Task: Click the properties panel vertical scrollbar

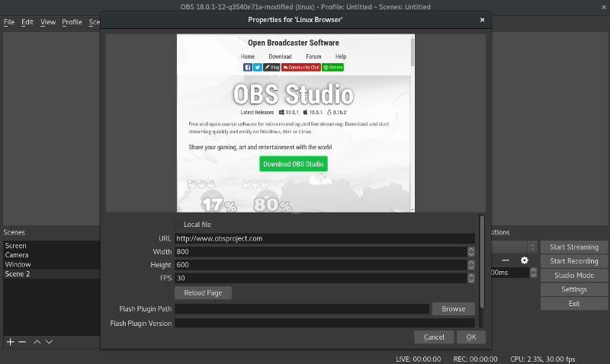Action: click(x=482, y=262)
